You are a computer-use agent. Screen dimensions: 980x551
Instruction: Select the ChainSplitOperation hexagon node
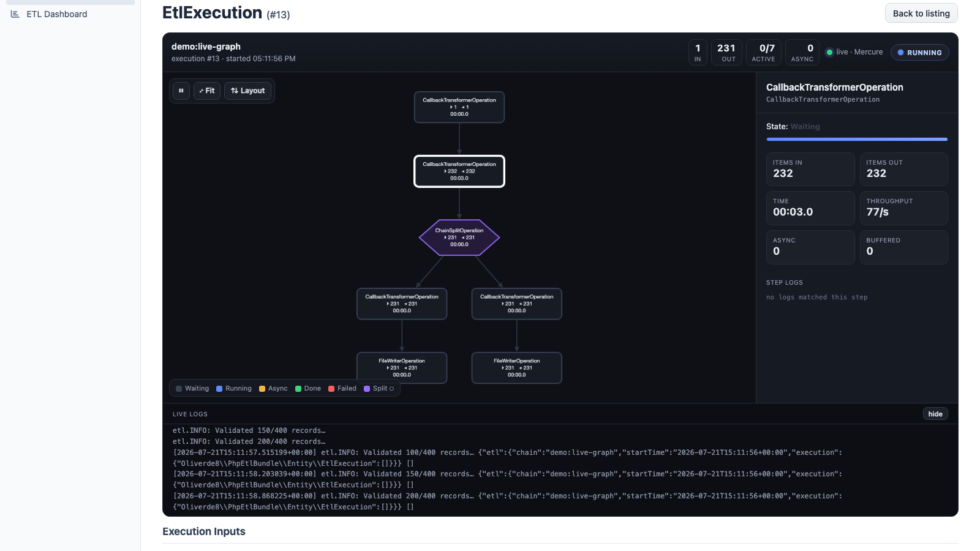(x=459, y=238)
